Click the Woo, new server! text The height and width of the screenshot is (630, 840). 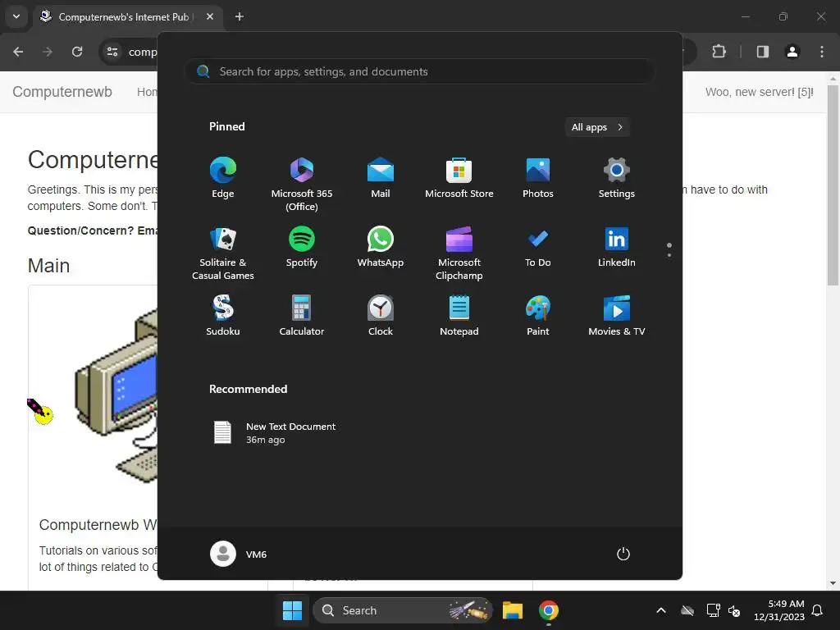[x=759, y=92]
